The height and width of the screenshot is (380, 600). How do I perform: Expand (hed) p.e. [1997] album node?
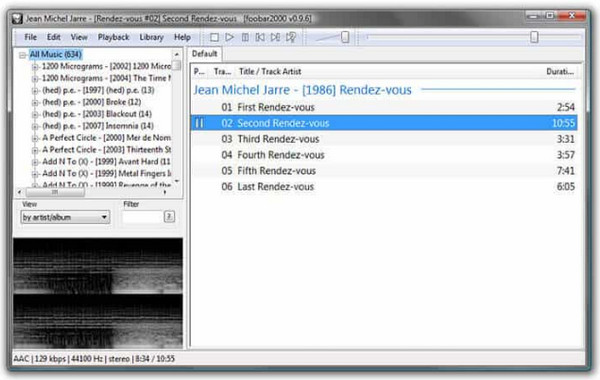tap(35, 91)
